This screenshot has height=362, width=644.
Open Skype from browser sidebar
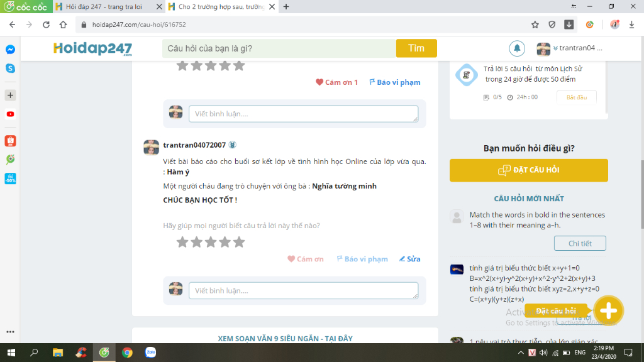[10, 69]
